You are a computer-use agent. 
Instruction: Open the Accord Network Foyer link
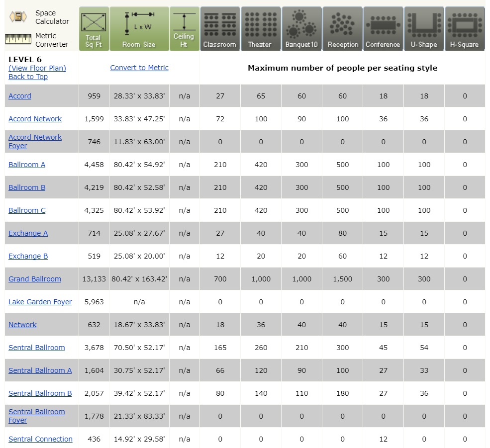[x=35, y=142]
